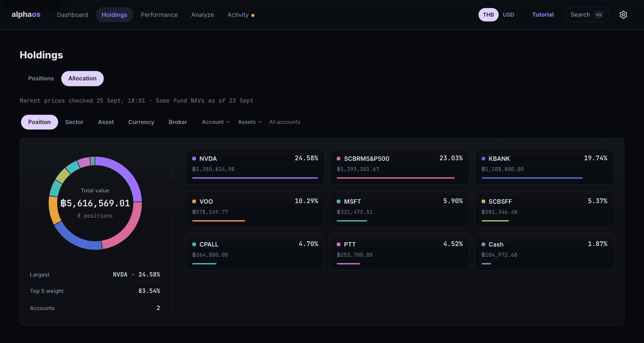The width and height of the screenshot is (644, 343).
Task: Open the Cash position card
Action: tap(544, 252)
